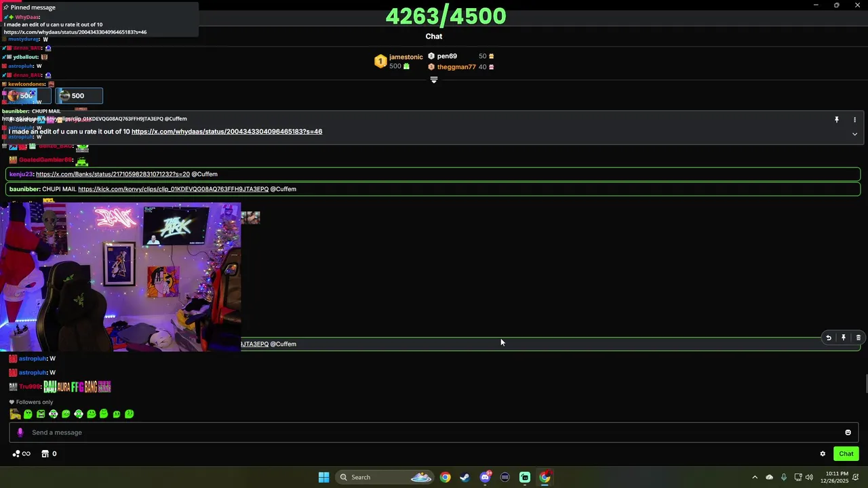Viewport: 868px width, 488px height.
Task: Click the purple microphone icon in message box
Action: [x=20, y=432]
